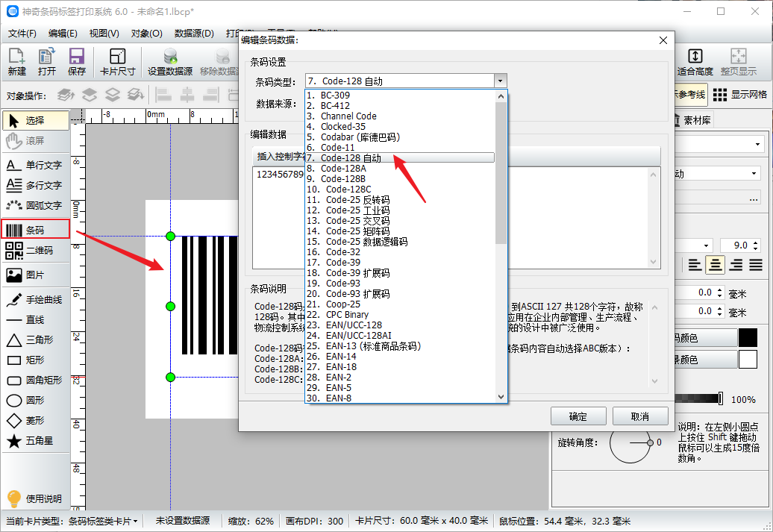Select the 图片 image tool
Image resolution: width=773 pixels, height=532 pixels.
[36, 275]
